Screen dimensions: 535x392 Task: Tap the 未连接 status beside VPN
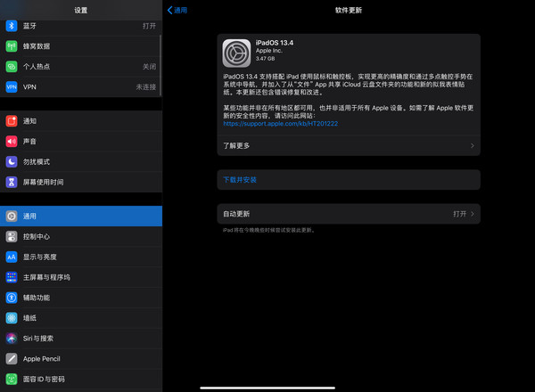pos(145,87)
